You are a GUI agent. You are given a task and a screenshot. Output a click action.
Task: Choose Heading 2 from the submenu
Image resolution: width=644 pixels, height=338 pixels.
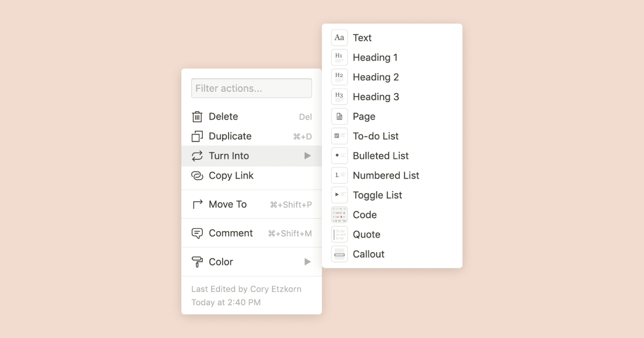(x=376, y=77)
